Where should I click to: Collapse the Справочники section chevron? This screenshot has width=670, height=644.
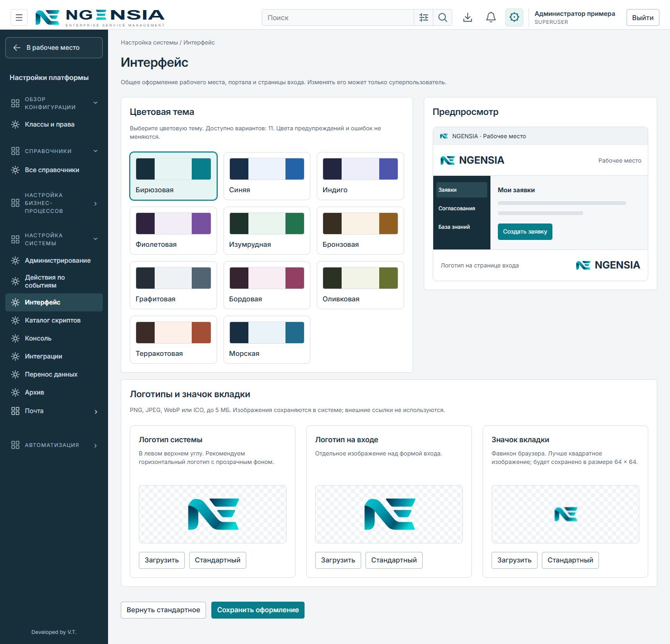(x=96, y=151)
